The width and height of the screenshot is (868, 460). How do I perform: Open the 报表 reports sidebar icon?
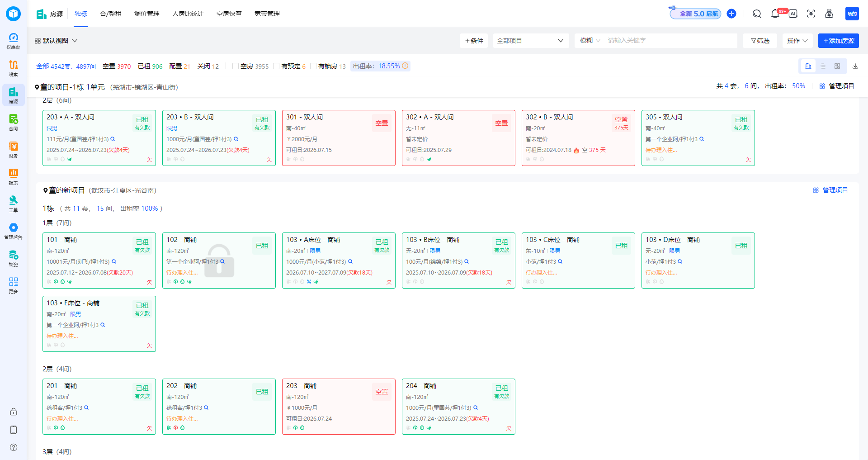pyautogui.click(x=14, y=176)
